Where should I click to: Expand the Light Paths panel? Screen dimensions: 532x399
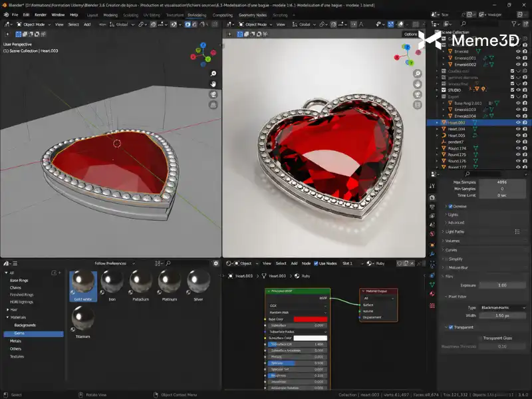[455, 231]
